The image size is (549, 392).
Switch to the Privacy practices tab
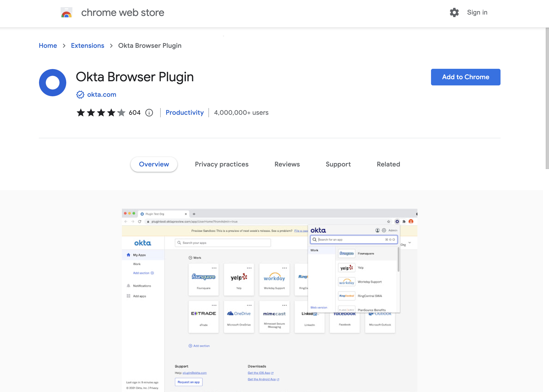pos(222,164)
